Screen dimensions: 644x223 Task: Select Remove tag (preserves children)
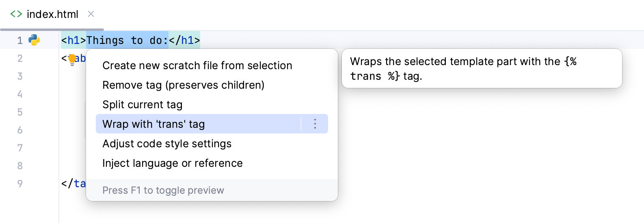tap(183, 85)
